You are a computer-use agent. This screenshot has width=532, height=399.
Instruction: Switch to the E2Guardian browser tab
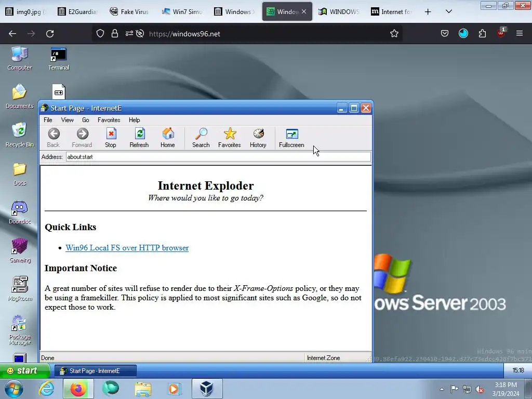(78, 11)
